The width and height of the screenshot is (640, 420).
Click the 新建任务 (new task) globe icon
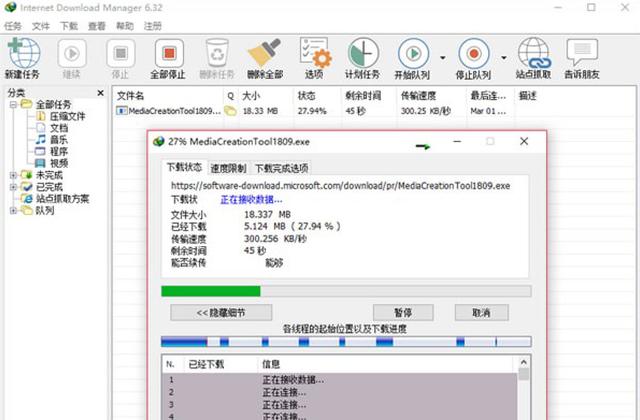(x=24, y=53)
